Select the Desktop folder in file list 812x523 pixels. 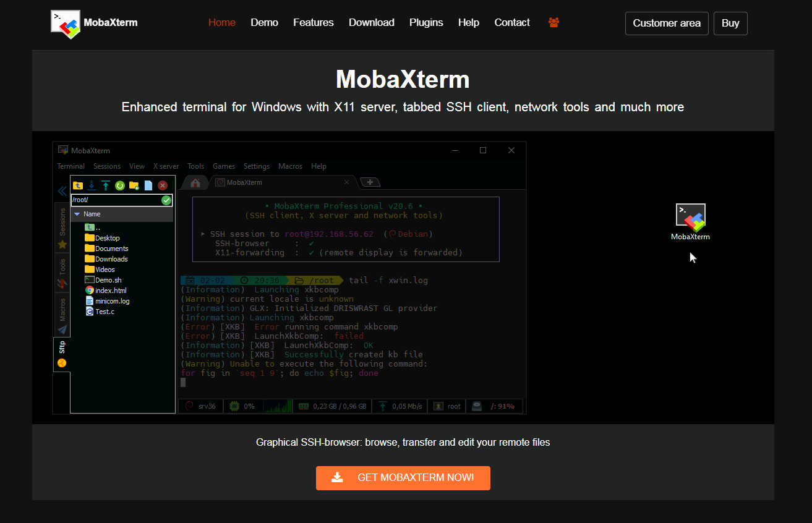[x=103, y=238]
